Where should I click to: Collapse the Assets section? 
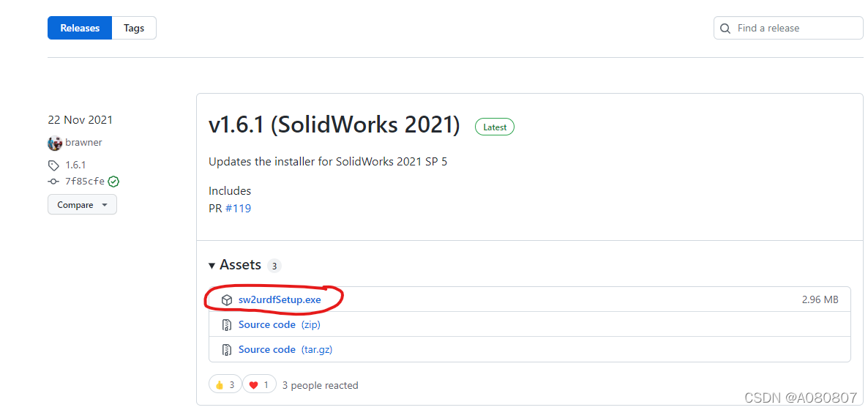click(235, 265)
